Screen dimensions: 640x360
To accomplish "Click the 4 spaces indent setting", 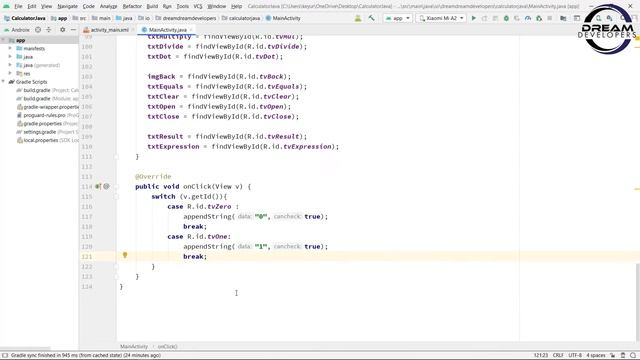I will point(596,356).
